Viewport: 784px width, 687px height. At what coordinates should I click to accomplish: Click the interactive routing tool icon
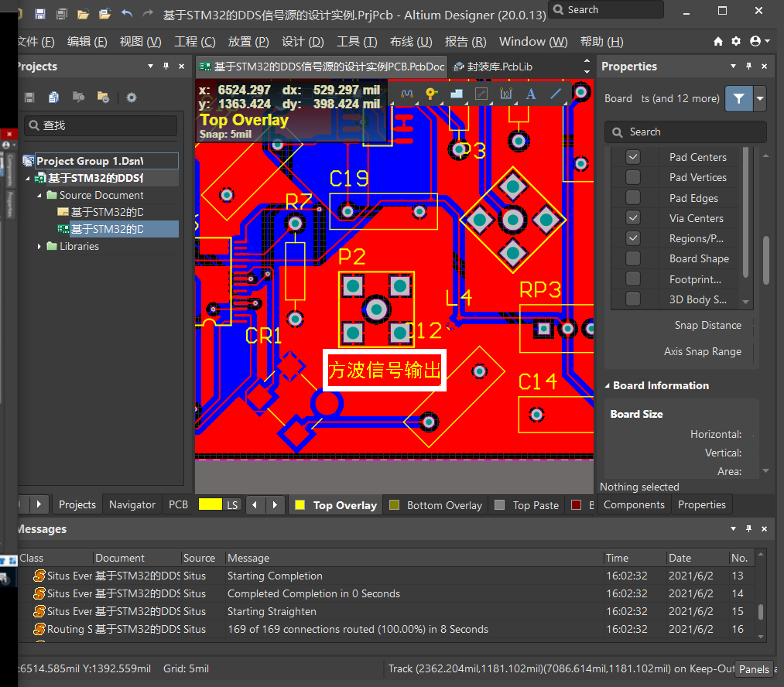tap(407, 94)
